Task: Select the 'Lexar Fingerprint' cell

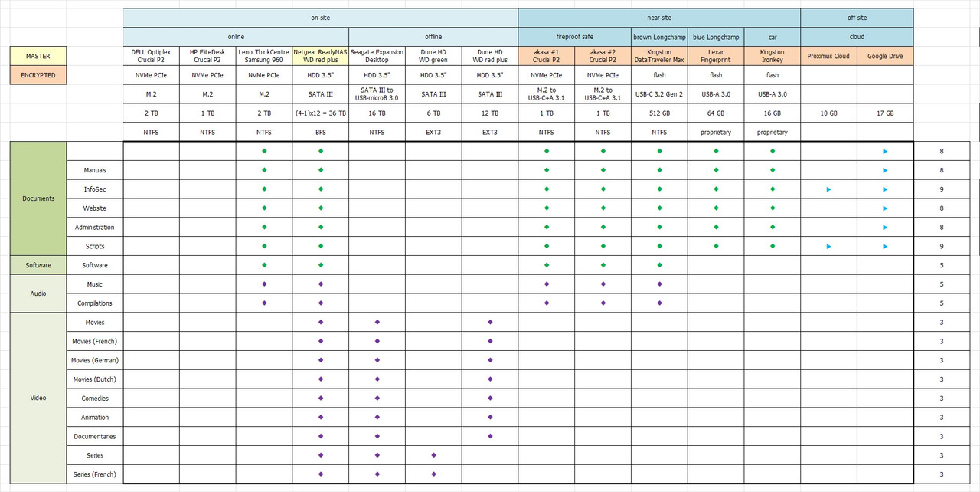Action: pyautogui.click(x=716, y=56)
